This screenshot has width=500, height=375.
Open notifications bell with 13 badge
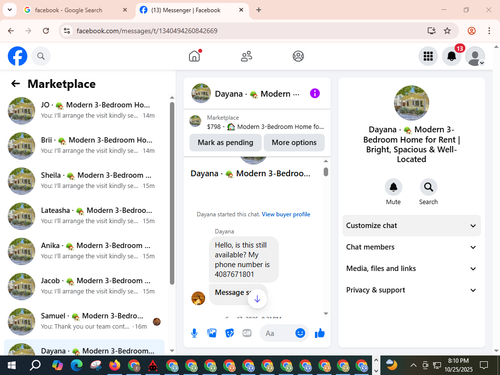coord(452,56)
